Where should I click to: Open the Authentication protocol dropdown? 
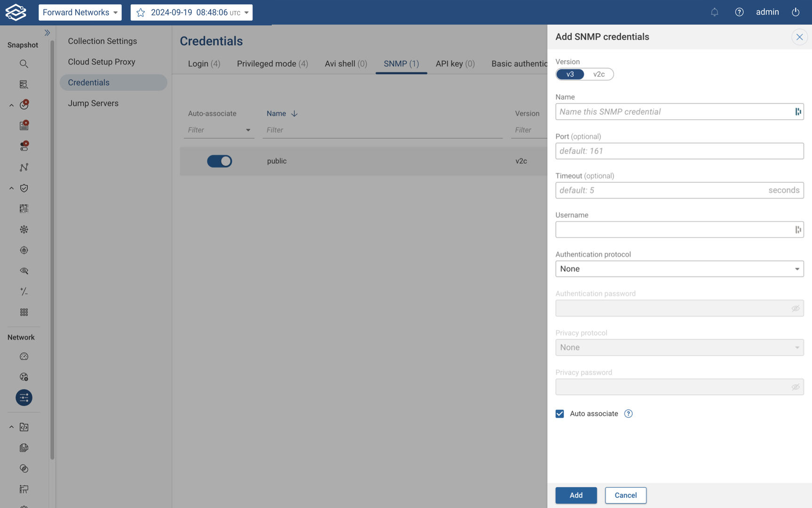click(x=679, y=269)
